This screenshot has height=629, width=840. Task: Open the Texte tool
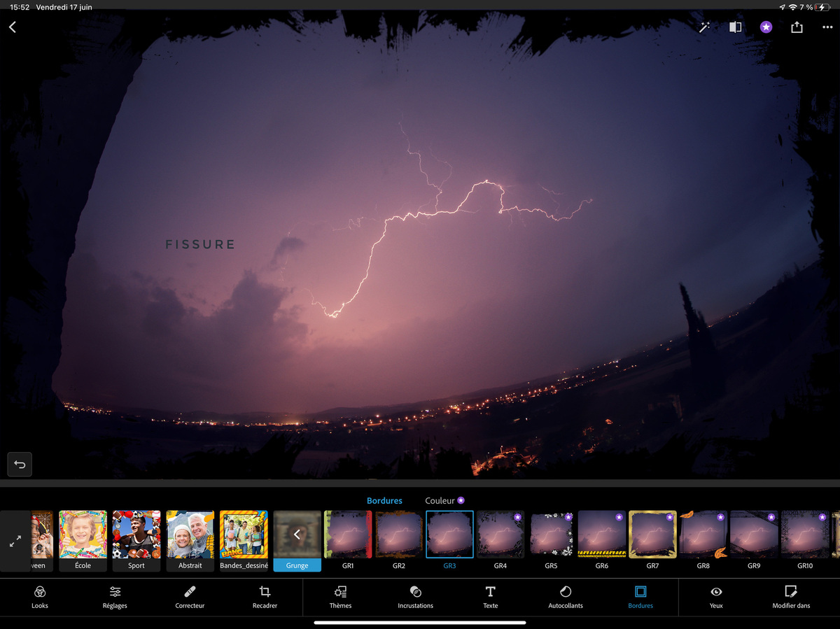490,597
